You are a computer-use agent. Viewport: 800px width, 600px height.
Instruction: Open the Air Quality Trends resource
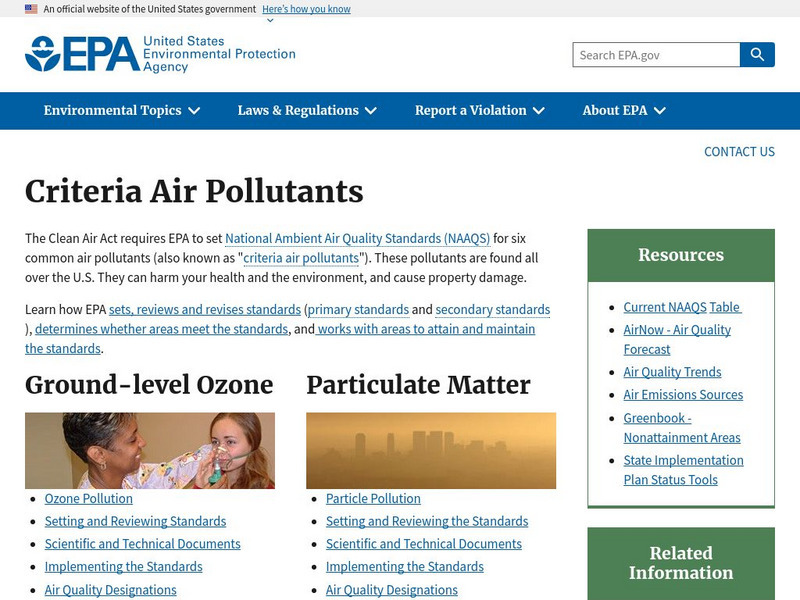[x=672, y=372]
